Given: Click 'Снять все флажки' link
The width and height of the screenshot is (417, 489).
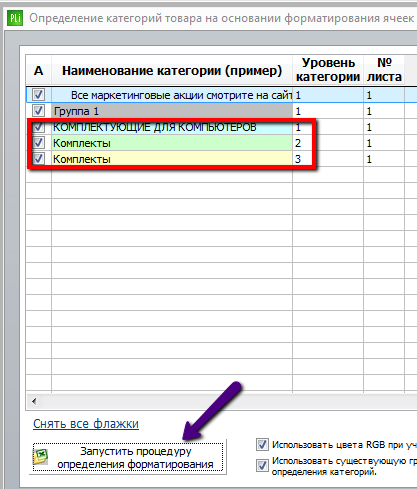Looking at the screenshot, I should click(x=86, y=424).
